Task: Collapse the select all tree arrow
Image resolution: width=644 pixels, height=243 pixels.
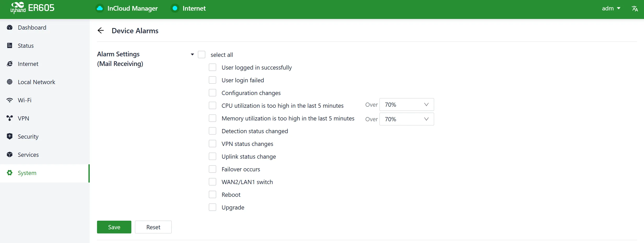Action: pos(192,55)
